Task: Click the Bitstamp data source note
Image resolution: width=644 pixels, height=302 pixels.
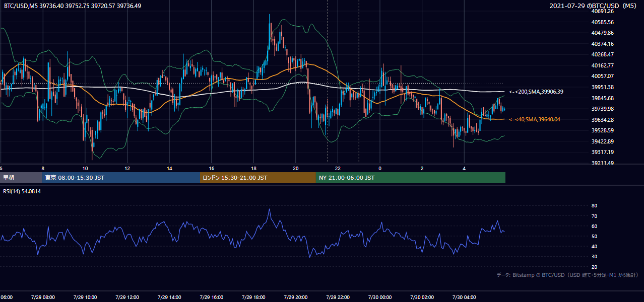Action: pyautogui.click(x=567, y=275)
